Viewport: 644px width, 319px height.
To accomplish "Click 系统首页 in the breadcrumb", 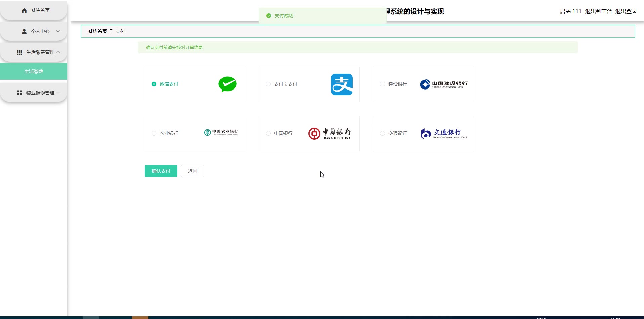I will tap(97, 31).
